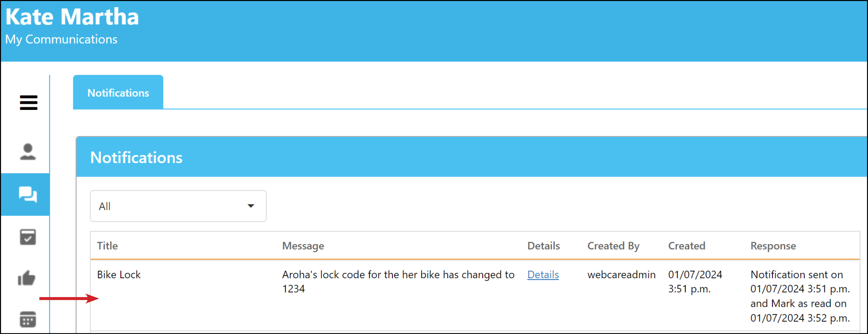Screen dimensions: 868x334
Task: Expand the All filter dropdown
Action: [178, 206]
